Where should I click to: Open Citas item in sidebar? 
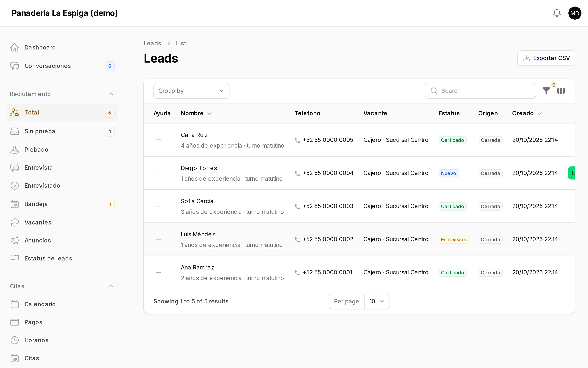62,358
